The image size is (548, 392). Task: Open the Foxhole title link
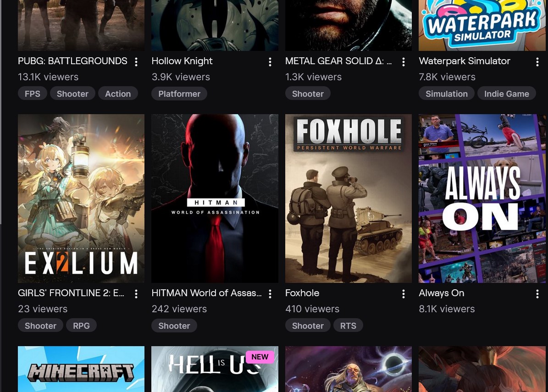click(302, 293)
